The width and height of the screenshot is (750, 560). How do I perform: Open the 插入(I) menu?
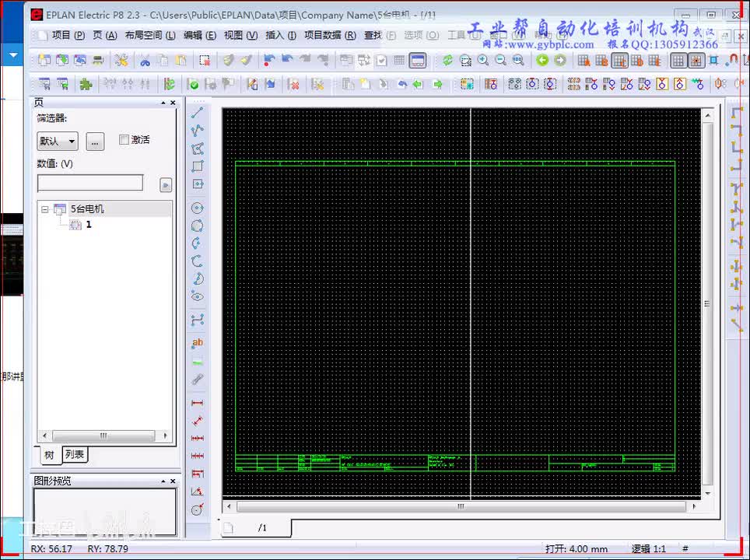pyautogui.click(x=281, y=35)
